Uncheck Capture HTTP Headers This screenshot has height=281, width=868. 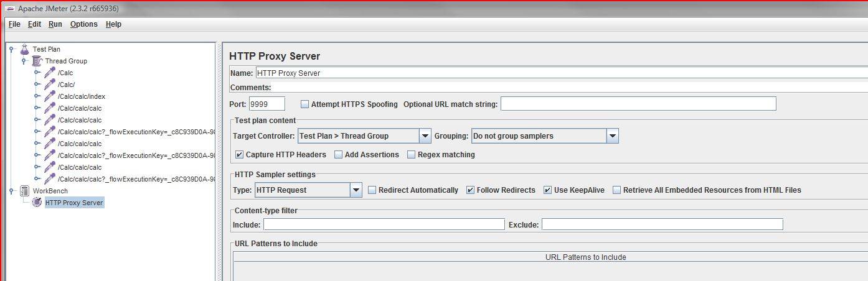click(x=240, y=154)
